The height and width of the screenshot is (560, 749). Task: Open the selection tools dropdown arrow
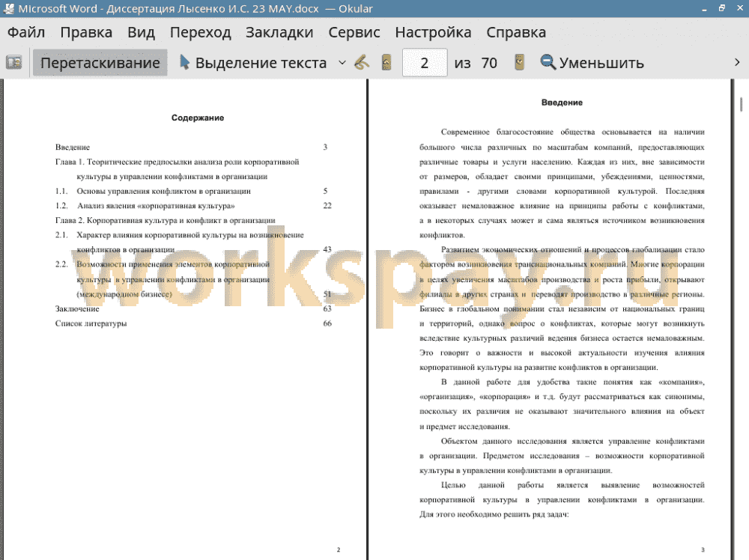(342, 63)
